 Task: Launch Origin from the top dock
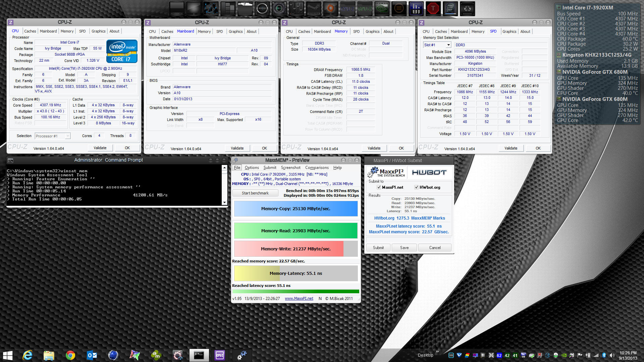330,9
